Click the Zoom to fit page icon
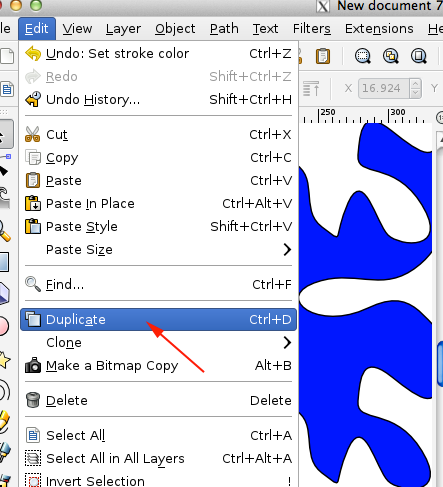The image size is (443, 487). tap(418, 56)
